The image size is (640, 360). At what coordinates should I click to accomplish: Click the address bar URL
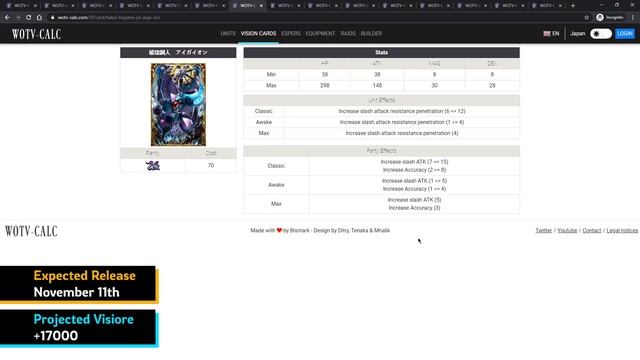click(x=109, y=18)
